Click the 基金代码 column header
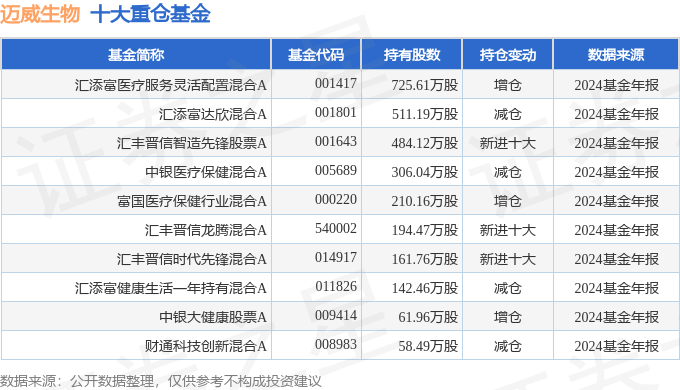680x390 pixels. click(x=316, y=55)
